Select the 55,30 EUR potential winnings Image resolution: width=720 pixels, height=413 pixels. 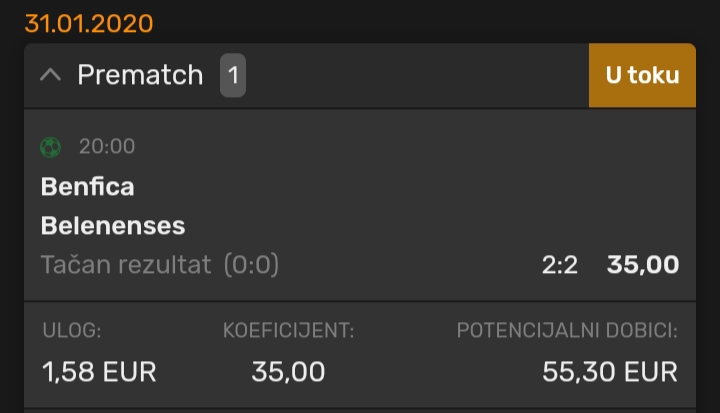[610, 372]
